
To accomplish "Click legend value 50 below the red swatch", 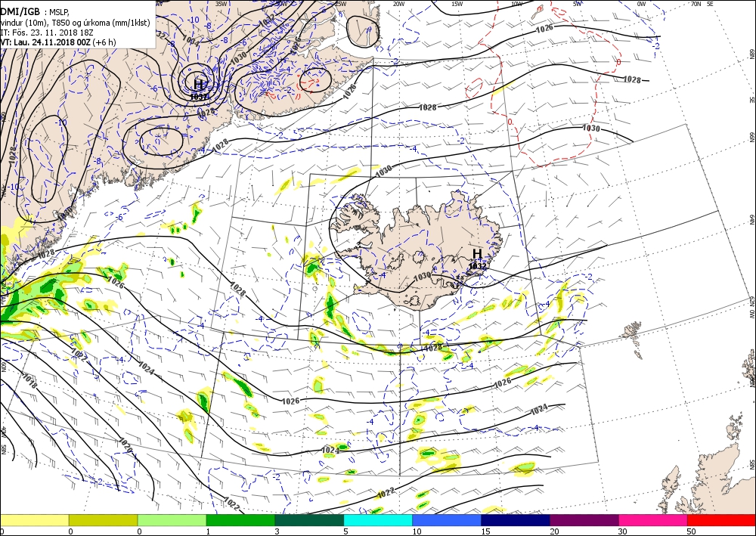I will coord(691,531).
